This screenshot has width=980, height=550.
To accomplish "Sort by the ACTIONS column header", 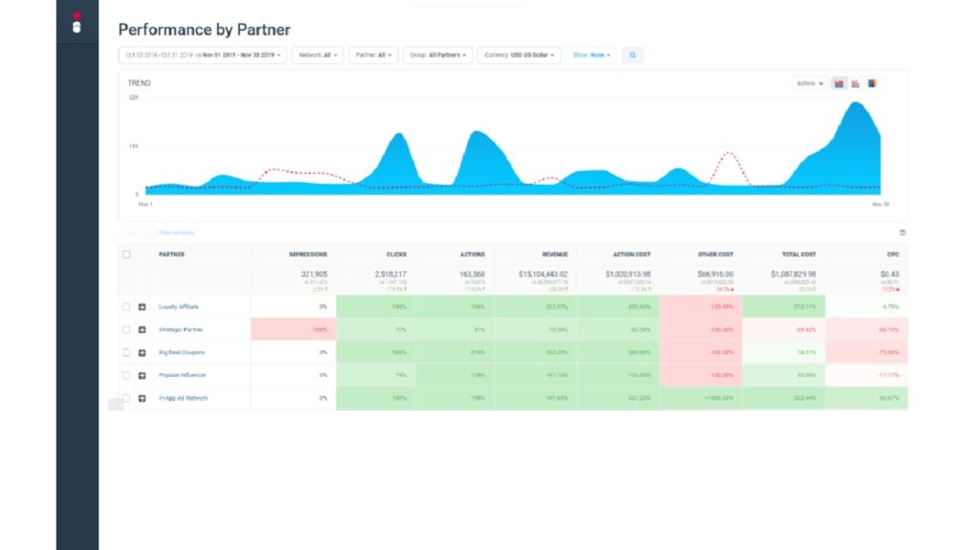I will pos(473,254).
